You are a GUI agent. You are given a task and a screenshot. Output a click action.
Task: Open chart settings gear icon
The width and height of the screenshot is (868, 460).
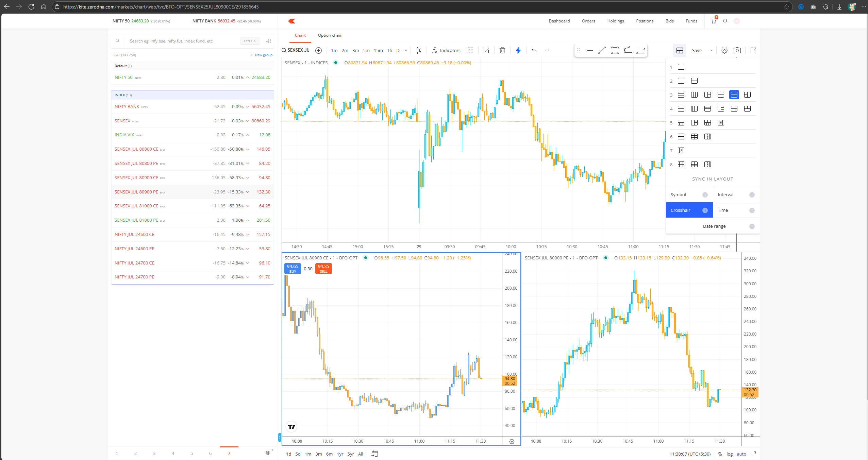[724, 50]
